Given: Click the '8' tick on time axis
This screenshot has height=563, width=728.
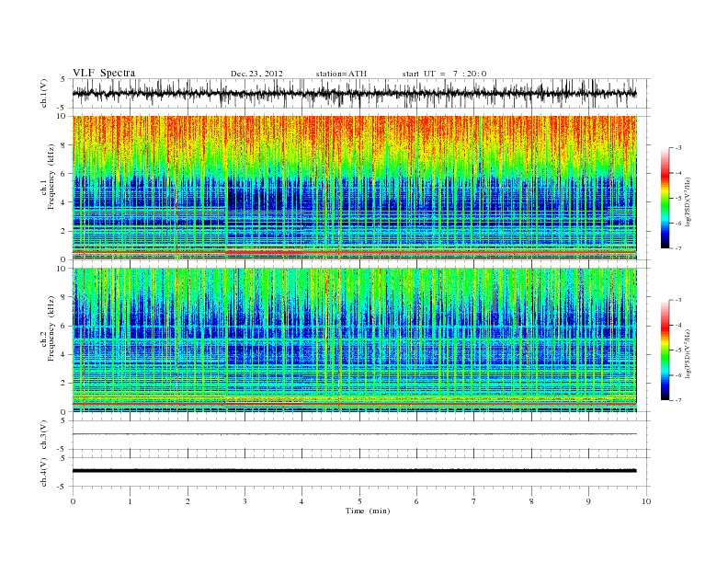Looking at the screenshot, I should click(531, 501).
